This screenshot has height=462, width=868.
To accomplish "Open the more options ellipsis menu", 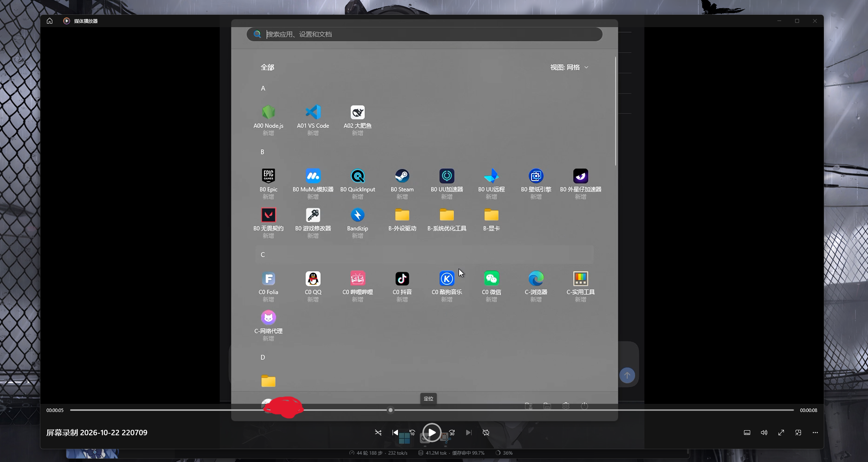I will (815, 433).
